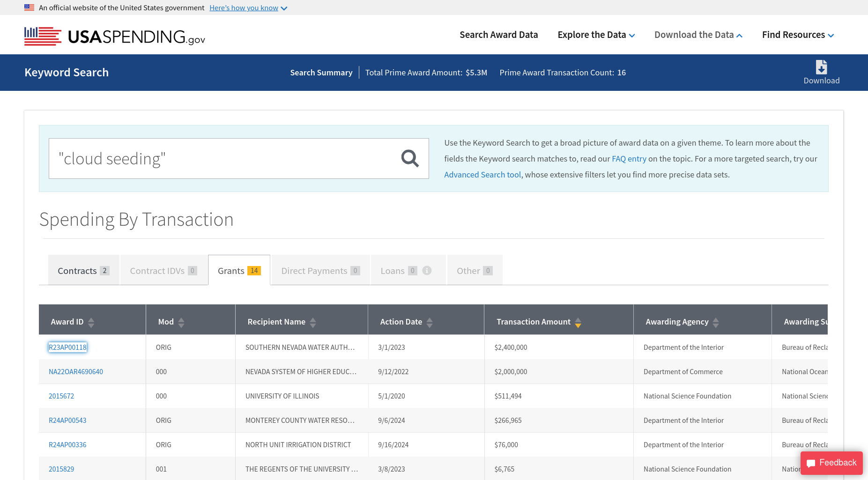The image size is (868, 480).
Task: Open award R24AP00543 link
Action: tap(67, 420)
